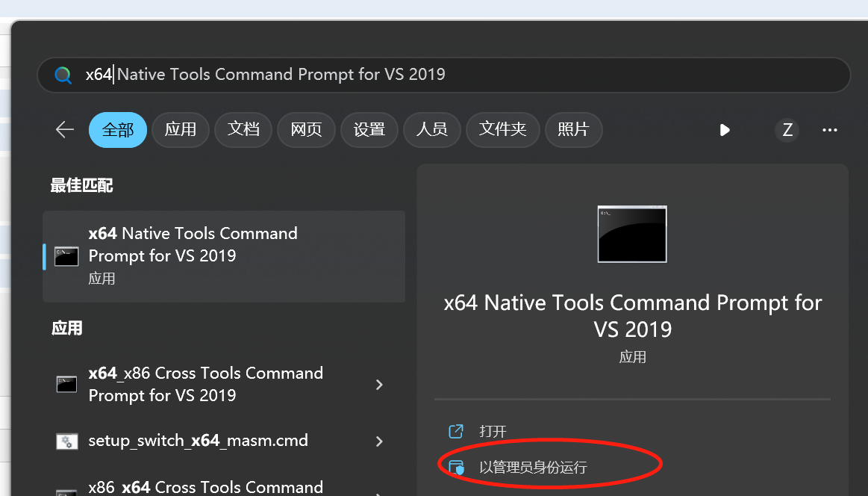This screenshot has width=868, height=496.
Task: Click 以管理员身份运行 option
Action: [533, 467]
